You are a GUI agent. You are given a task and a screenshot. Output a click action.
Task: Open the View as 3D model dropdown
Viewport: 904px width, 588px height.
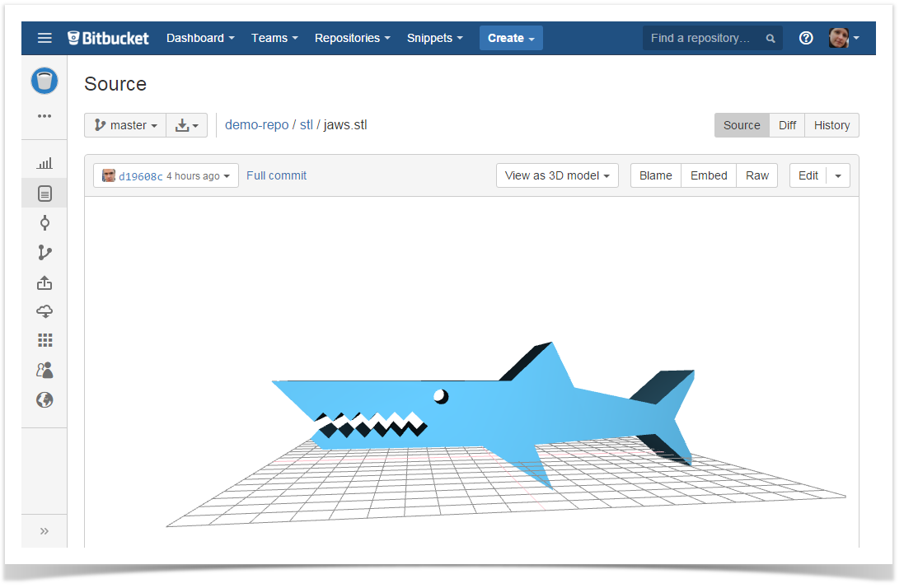[557, 175]
